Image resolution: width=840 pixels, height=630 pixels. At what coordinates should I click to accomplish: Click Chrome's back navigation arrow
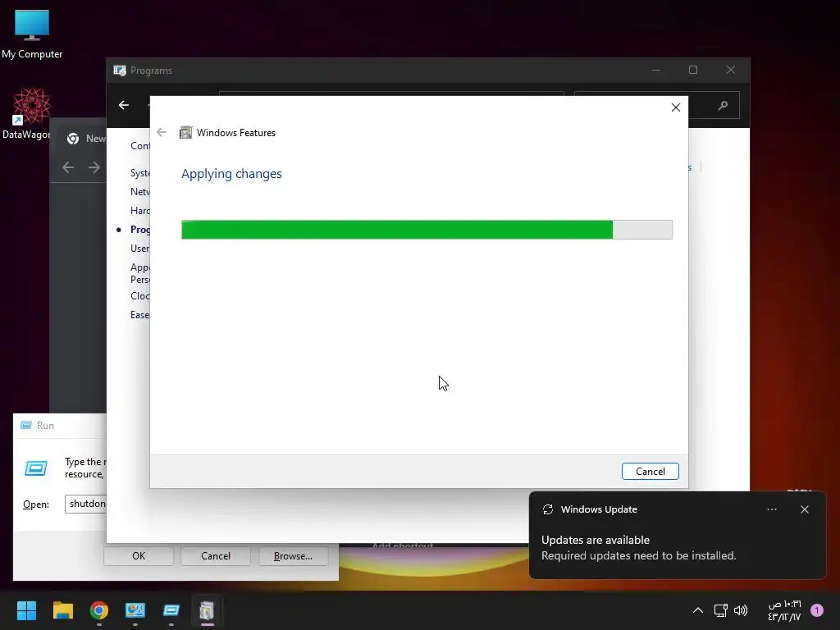[x=68, y=167]
